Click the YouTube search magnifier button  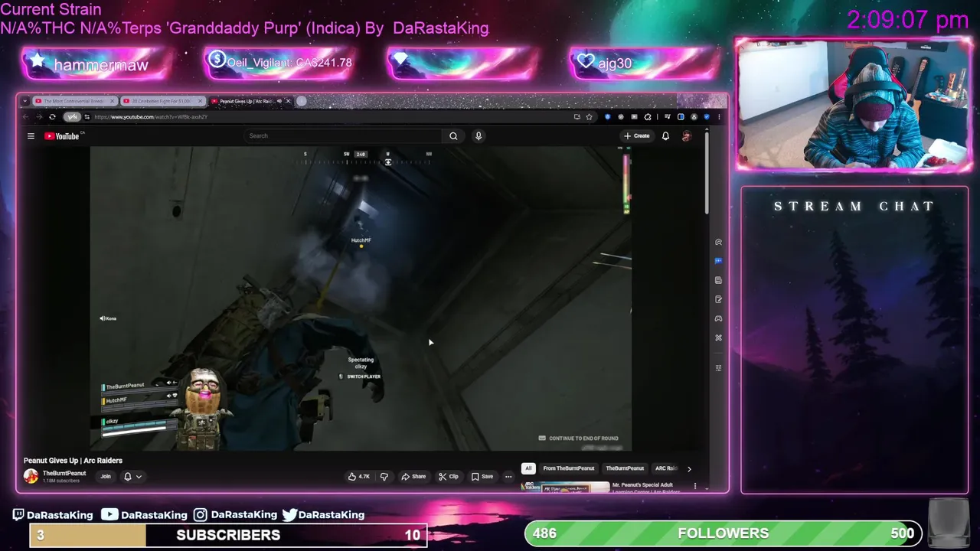coord(453,136)
